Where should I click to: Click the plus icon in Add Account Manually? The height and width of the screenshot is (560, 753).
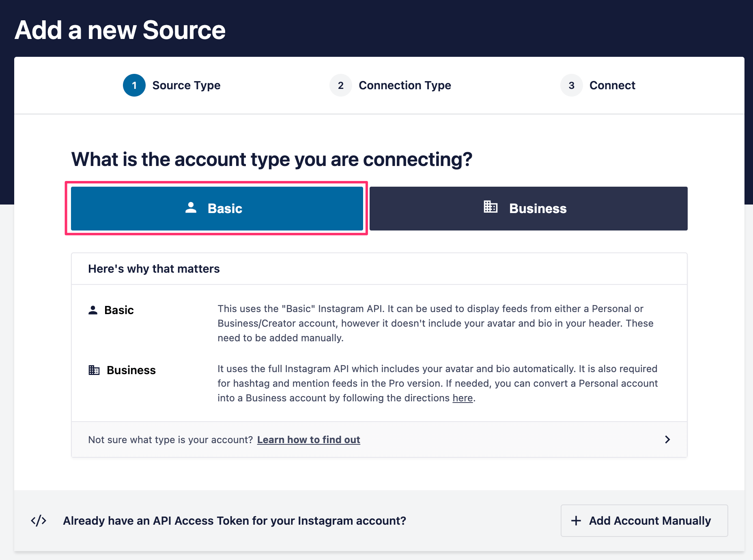click(576, 521)
